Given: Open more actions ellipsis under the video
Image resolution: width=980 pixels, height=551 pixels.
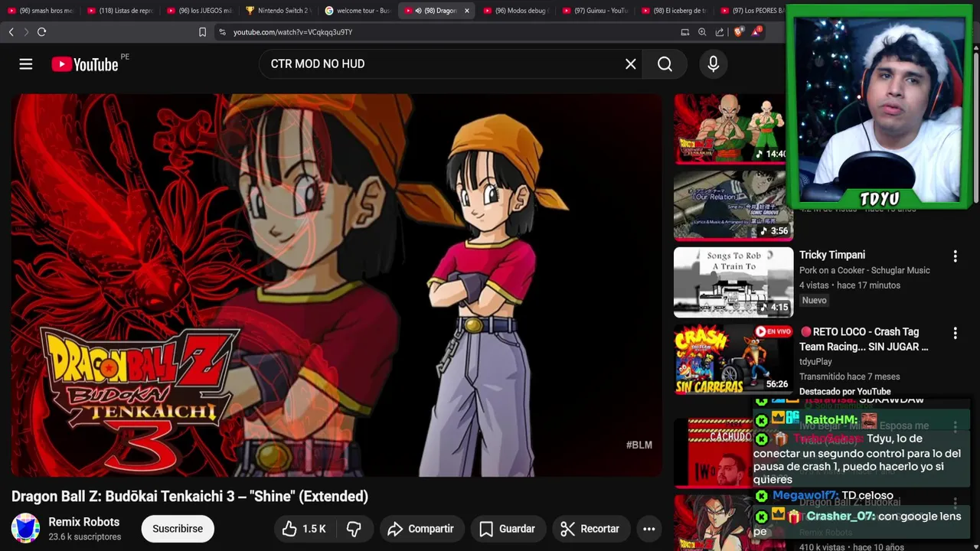Looking at the screenshot, I should point(648,529).
